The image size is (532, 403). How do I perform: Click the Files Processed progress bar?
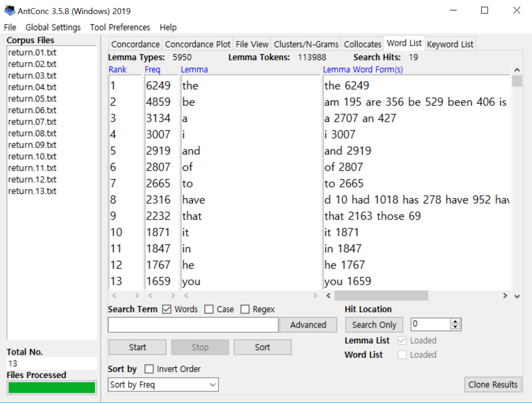[51, 387]
